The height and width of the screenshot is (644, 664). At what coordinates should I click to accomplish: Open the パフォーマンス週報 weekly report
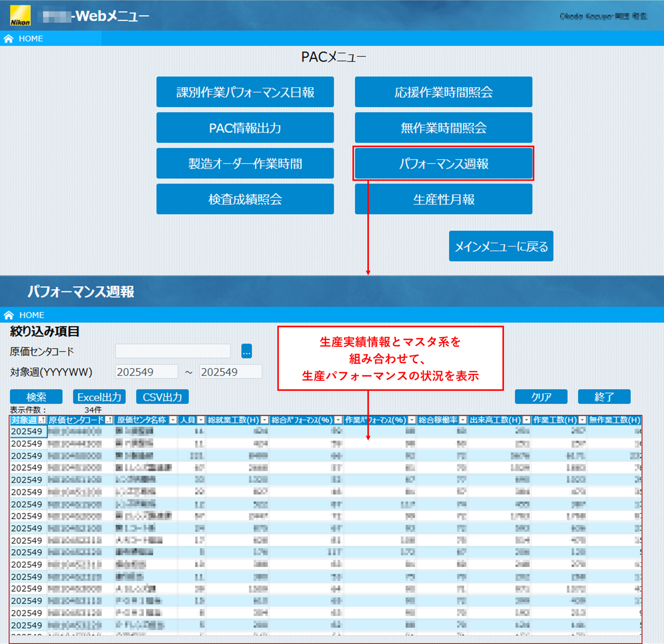coord(443,163)
